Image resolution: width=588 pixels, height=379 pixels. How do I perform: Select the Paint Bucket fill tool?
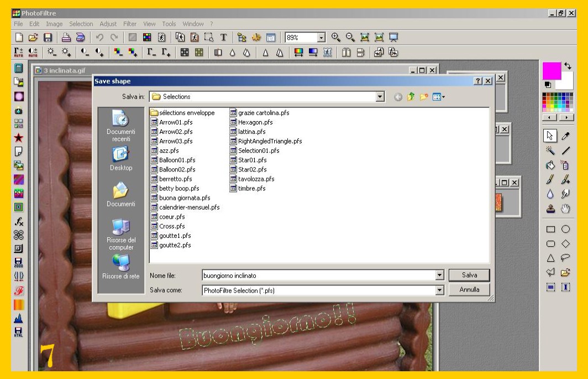point(550,165)
